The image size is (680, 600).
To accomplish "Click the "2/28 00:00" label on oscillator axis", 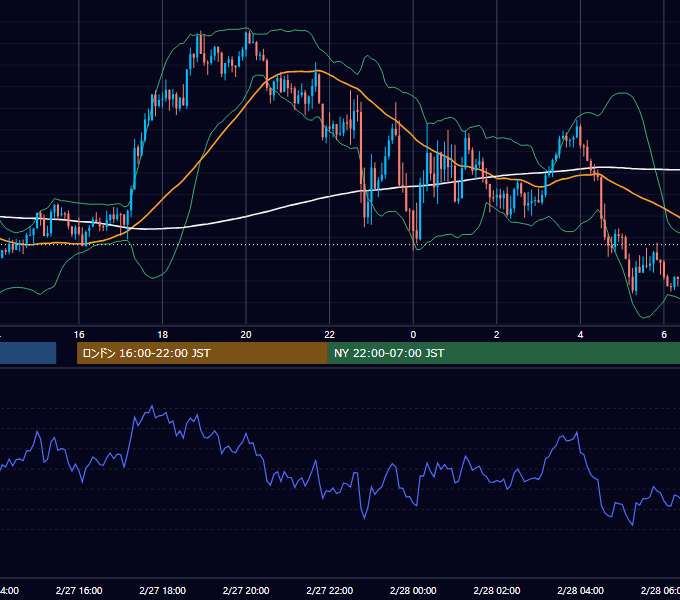I will click(413, 590).
